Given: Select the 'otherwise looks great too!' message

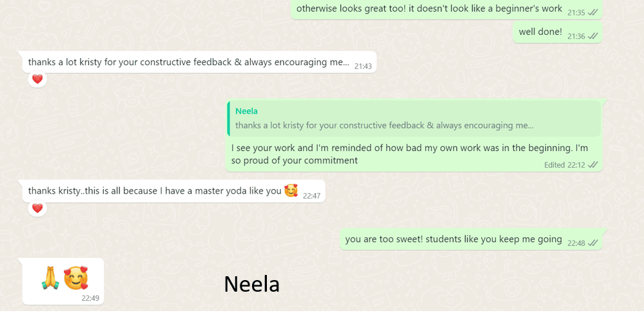Looking at the screenshot, I should (447, 9).
